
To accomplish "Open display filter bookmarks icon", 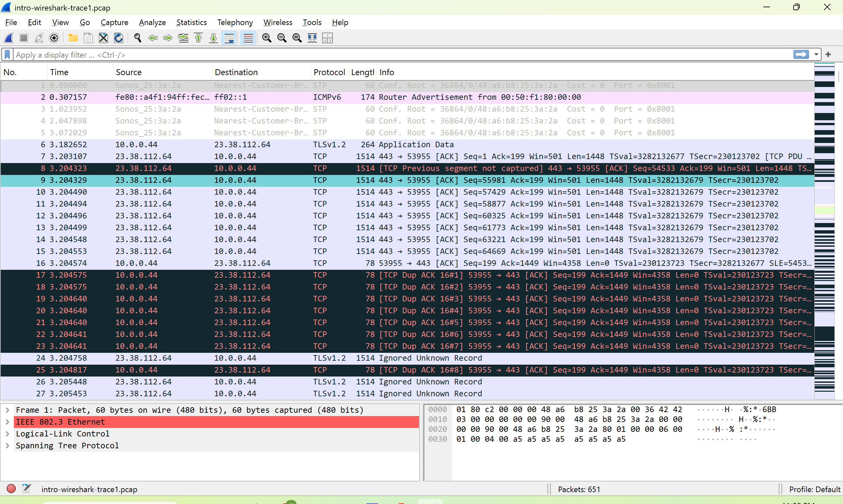I will (x=7, y=55).
